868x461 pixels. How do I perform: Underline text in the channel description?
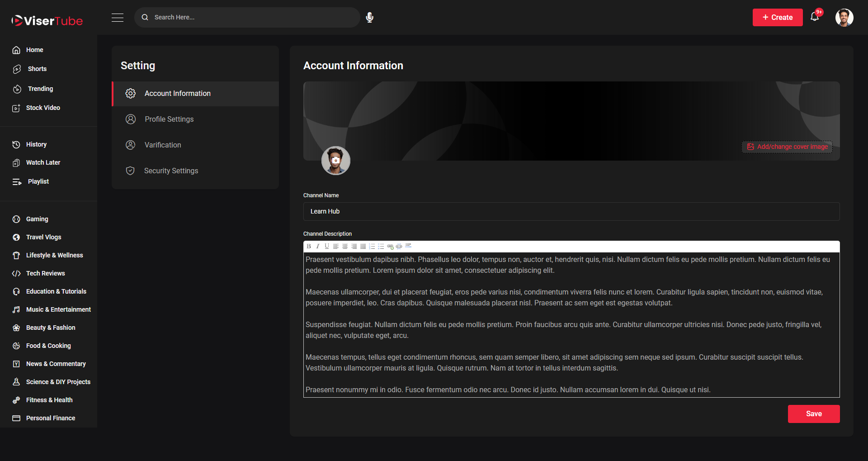point(327,246)
